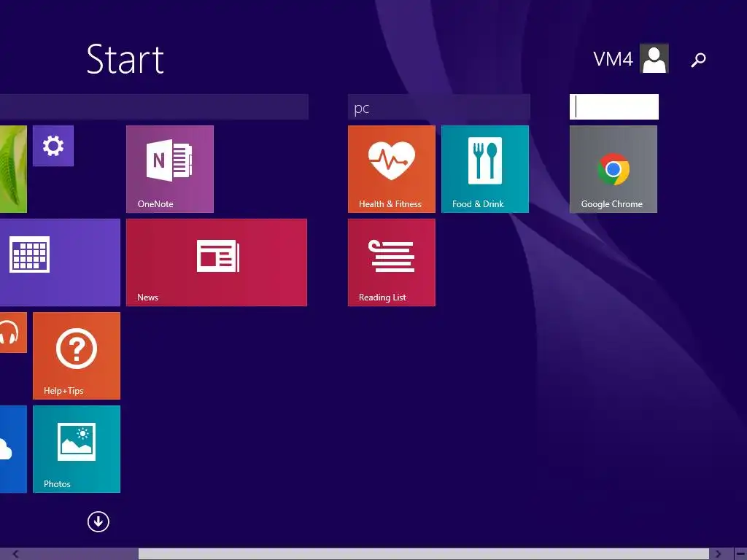The width and height of the screenshot is (747, 560).
Task: Click the horizontal scrollbar thumb
Action: [x=424, y=554]
